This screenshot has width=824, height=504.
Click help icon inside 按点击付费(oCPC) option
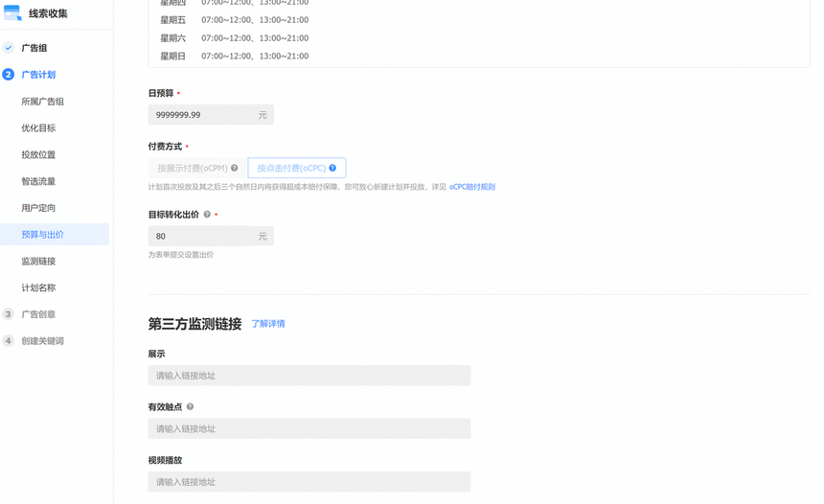[332, 169]
